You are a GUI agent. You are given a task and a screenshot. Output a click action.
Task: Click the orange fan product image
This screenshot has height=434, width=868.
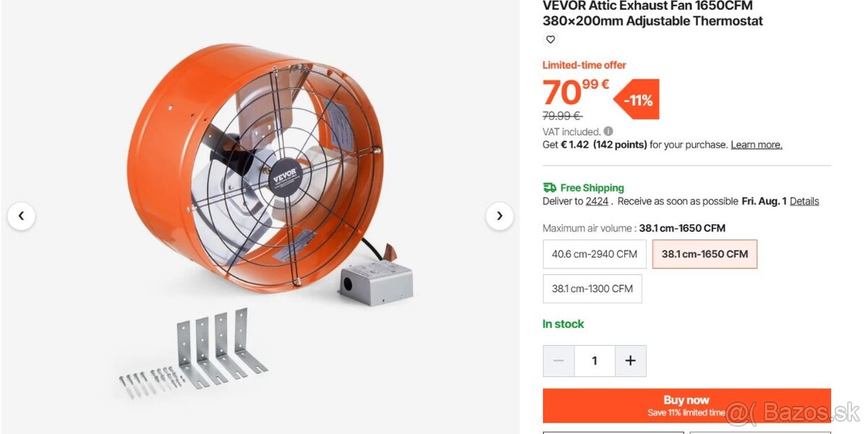pos(255,168)
